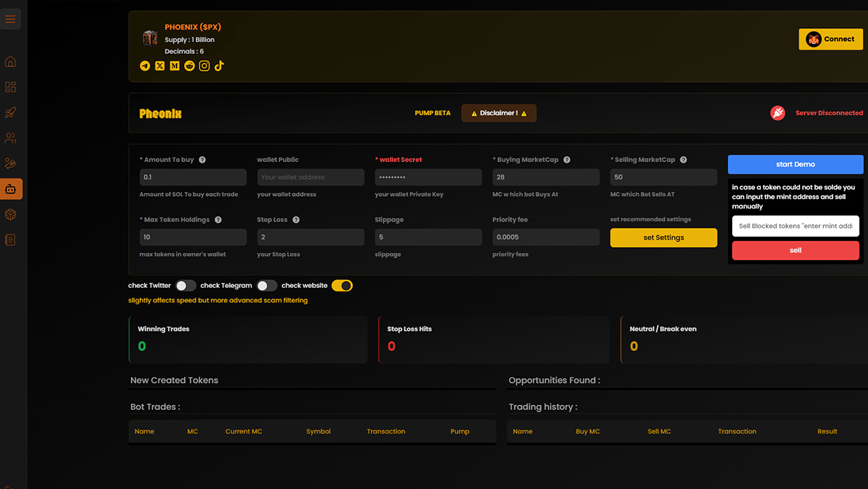The height and width of the screenshot is (489, 868).
Task: Visit the TikTok social icon
Action: click(x=219, y=66)
